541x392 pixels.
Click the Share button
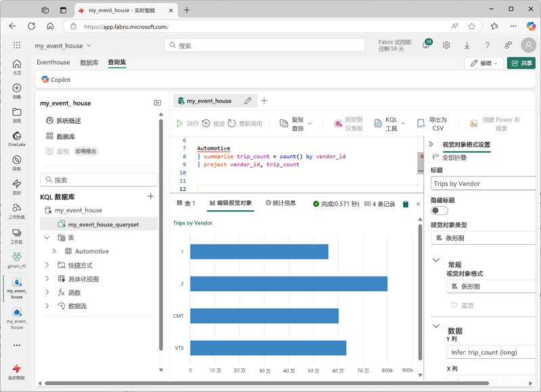click(x=521, y=63)
